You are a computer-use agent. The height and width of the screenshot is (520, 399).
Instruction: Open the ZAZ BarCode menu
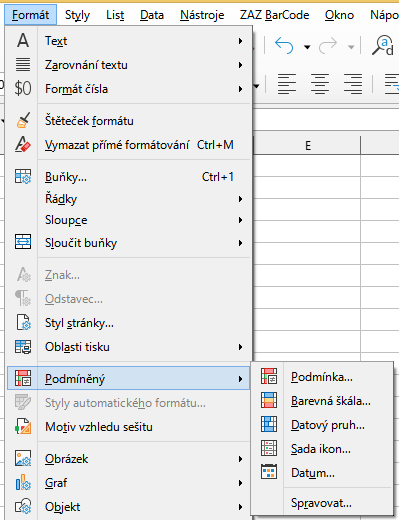point(274,15)
